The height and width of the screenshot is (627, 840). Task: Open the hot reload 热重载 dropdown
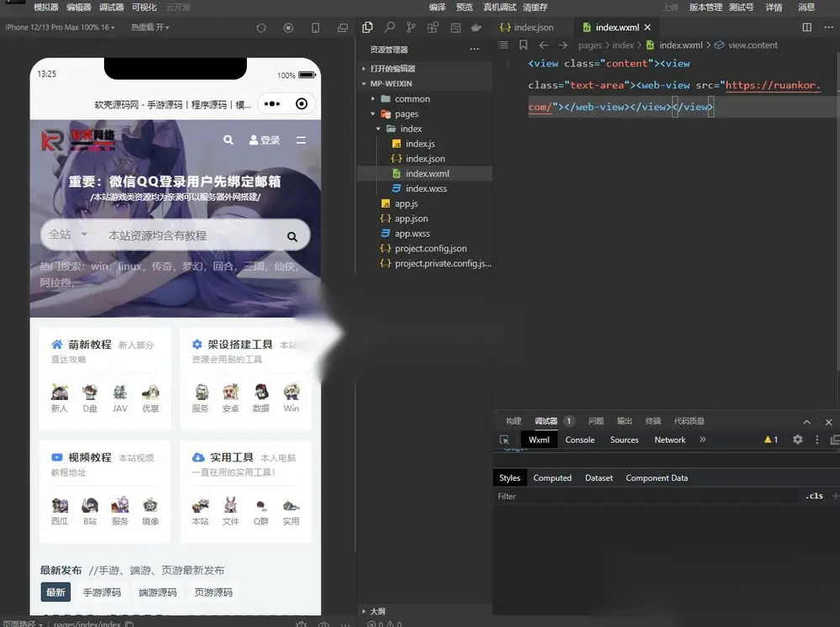point(150,28)
